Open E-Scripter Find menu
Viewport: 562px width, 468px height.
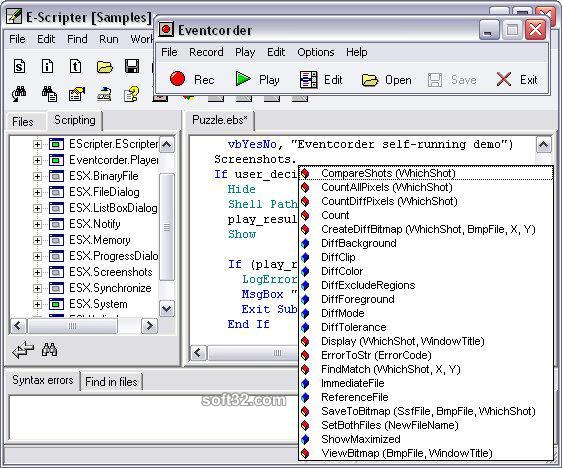coord(77,39)
